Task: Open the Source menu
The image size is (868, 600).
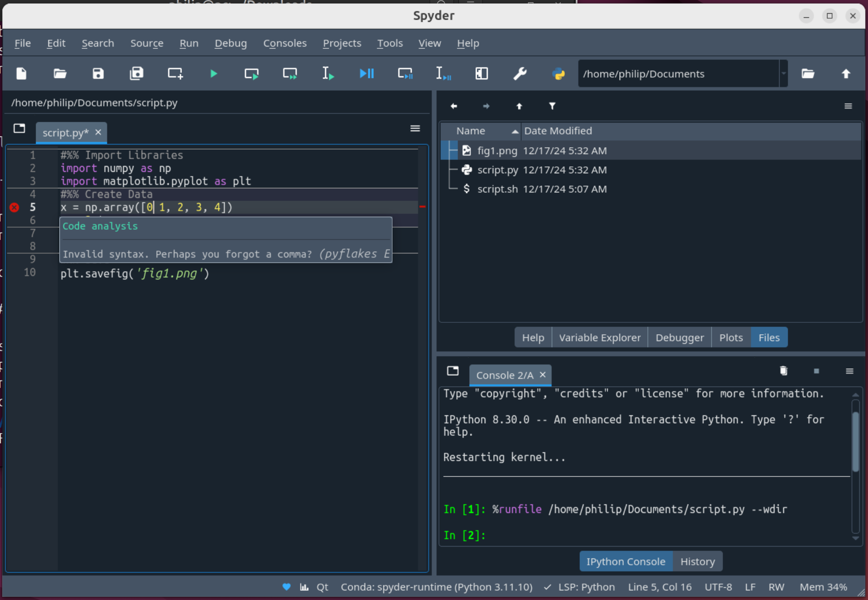Action: (x=147, y=43)
